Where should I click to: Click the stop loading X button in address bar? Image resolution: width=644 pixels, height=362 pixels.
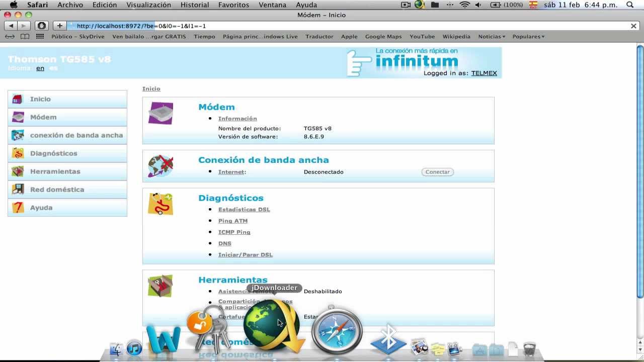(633, 26)
